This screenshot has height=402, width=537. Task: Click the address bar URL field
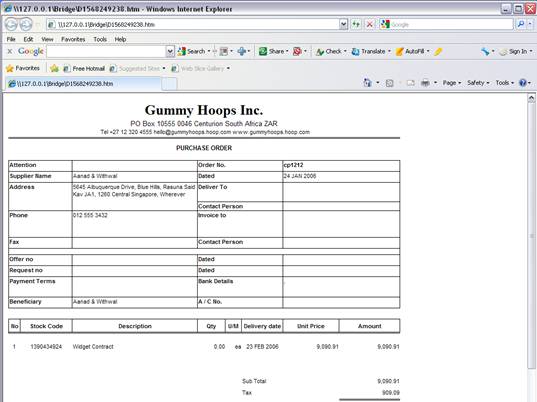[x=193, y=24]
